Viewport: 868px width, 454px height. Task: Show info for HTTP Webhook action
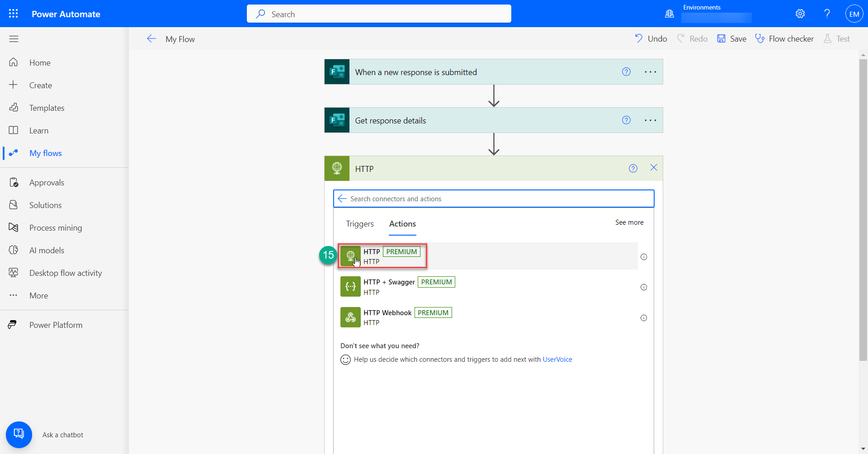click(644, 318)
